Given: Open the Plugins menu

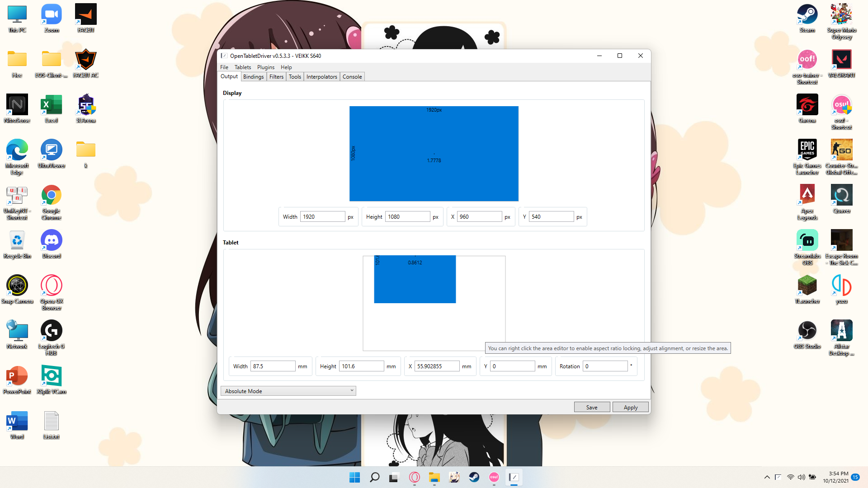Looking at the screenshot, I should pos(266,67).
